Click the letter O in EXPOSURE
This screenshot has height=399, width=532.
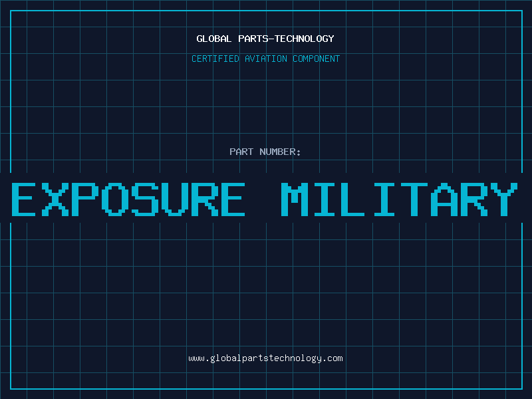(x=115, y=199)
